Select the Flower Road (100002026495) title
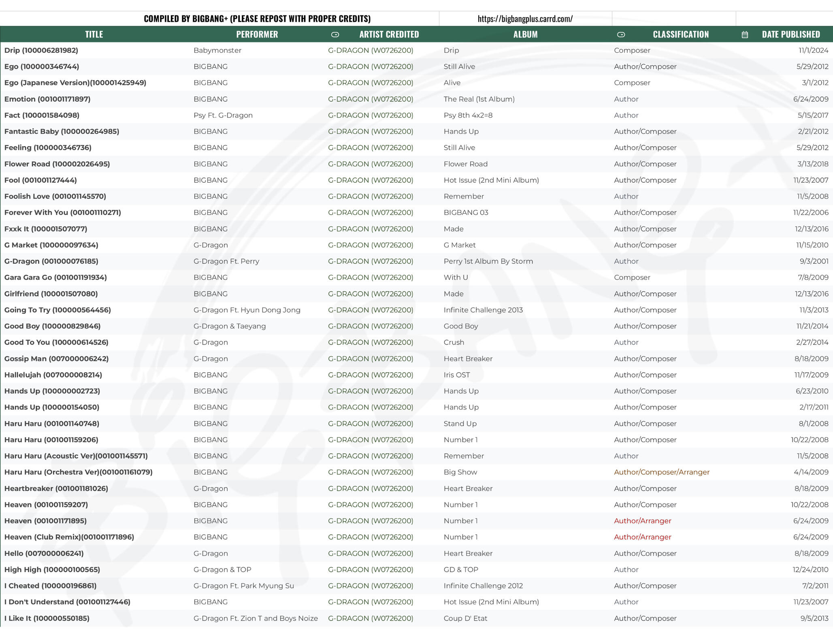The height and width of the screenshot is (644, 833). [57, 164]
